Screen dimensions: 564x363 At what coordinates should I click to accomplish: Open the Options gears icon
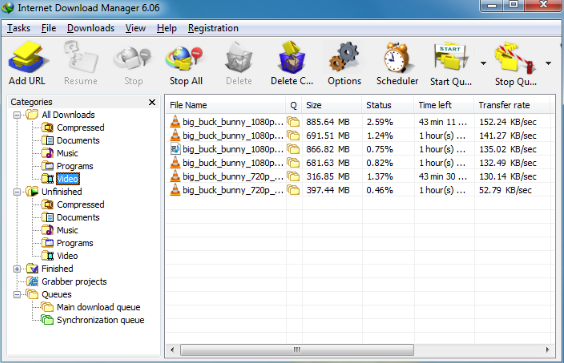coord(344,63)
